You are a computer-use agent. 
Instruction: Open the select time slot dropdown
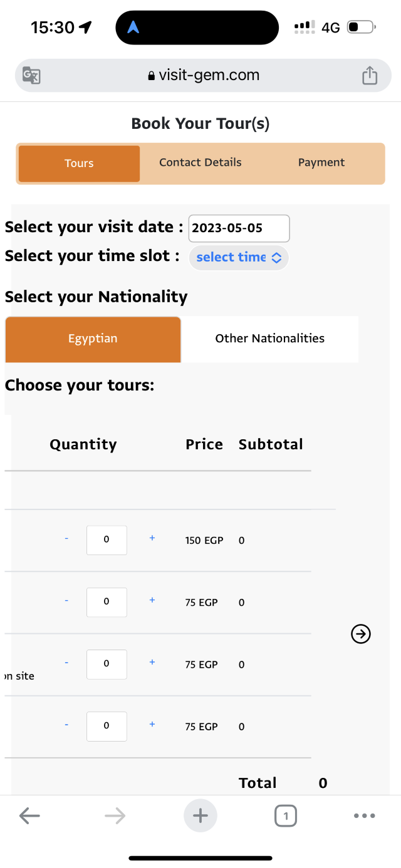click(239, 257)
